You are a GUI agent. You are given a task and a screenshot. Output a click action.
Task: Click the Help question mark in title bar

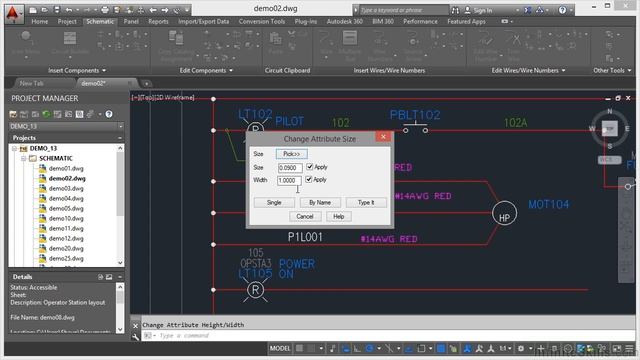click(x=562, y=10)
